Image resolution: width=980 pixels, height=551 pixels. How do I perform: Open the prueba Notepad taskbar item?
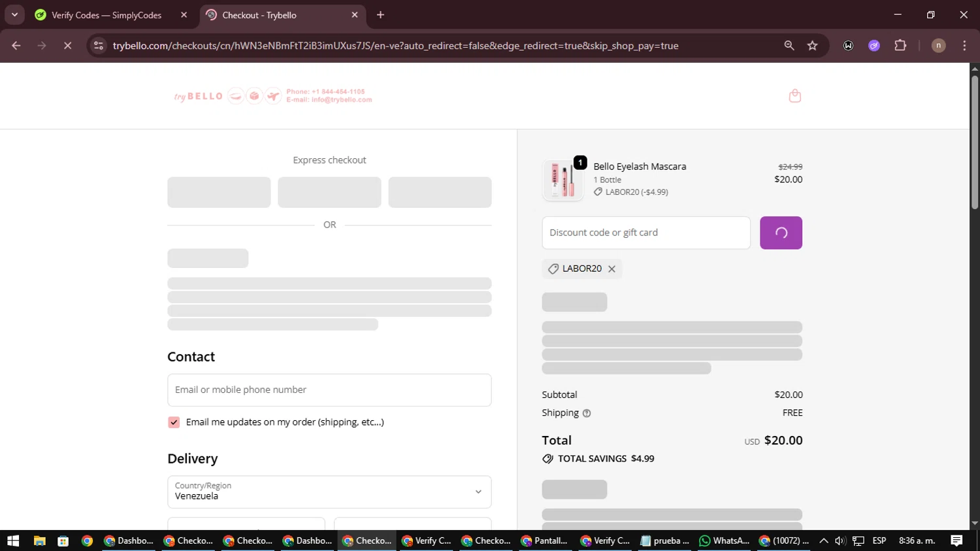[664, 541]
